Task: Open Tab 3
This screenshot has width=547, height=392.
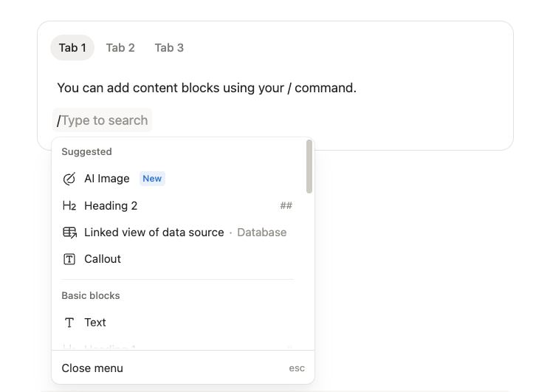Action: (169, 48)
